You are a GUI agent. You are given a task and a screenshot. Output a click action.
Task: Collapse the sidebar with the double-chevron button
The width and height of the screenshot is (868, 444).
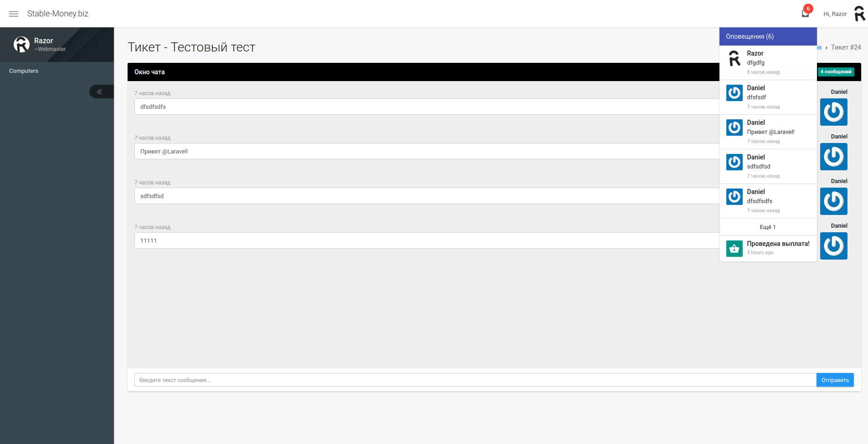point(99,92)
